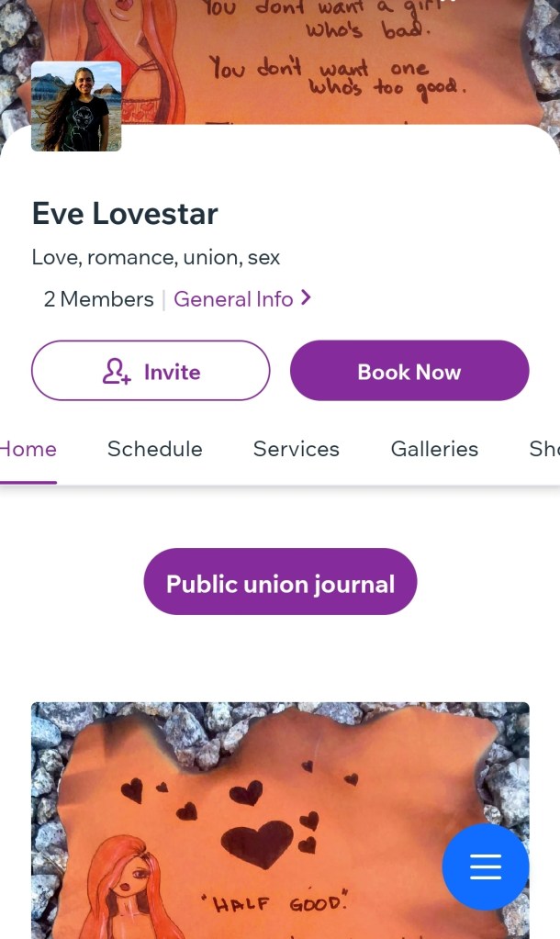Click the add-person icon on Invite
The width and height of the screenshot is (560, 939).
pyautogui.click(x=117, y=372)
